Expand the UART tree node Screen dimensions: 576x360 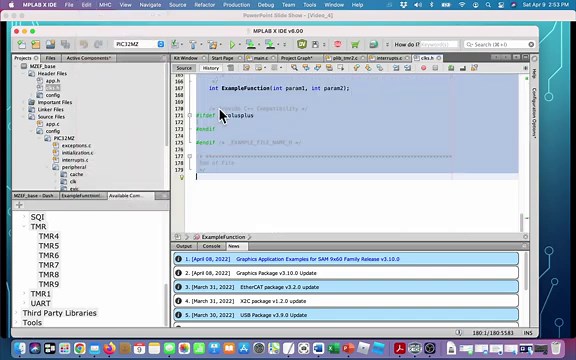[x=24, y=303]
